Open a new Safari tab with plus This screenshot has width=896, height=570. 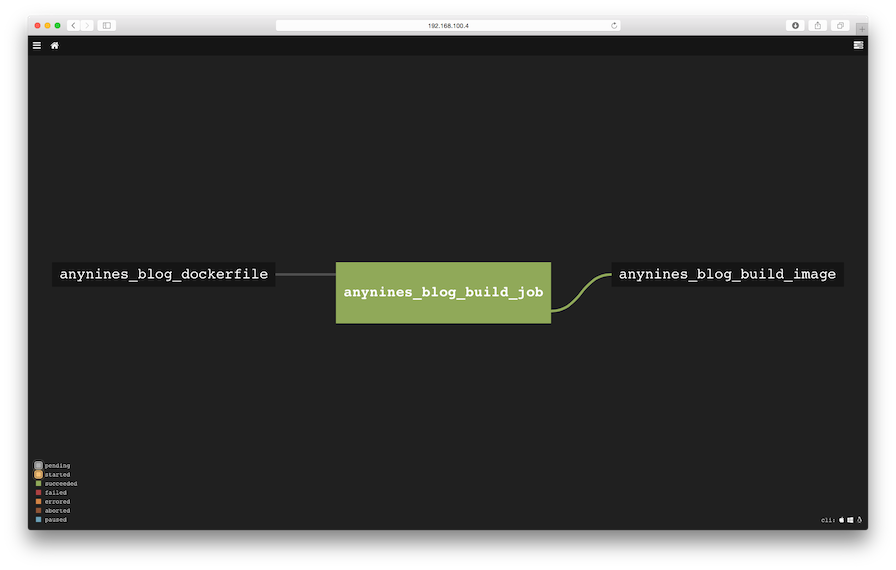coord(861,29)
